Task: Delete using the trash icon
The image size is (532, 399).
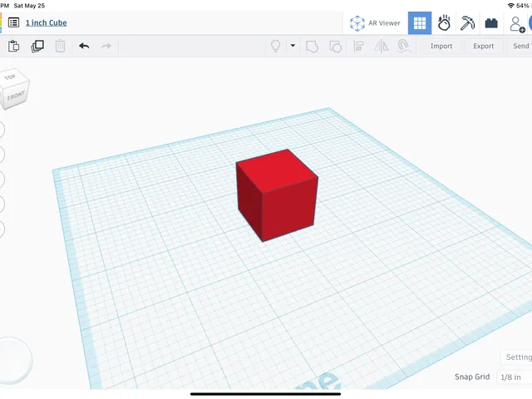Action: click(60, 46)
